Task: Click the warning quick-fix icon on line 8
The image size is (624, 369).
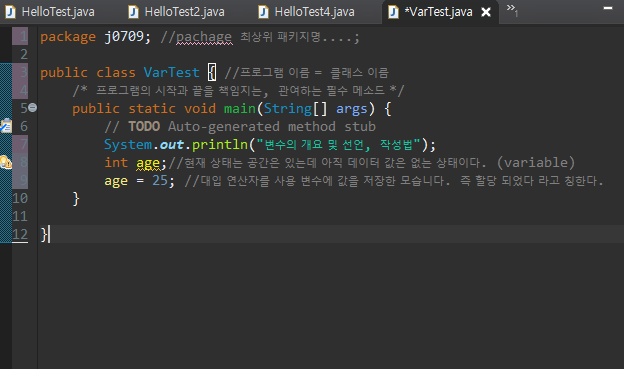Action: 6,162
